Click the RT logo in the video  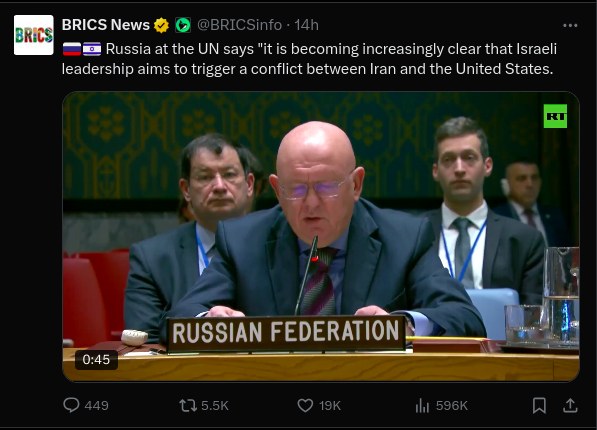555,116
